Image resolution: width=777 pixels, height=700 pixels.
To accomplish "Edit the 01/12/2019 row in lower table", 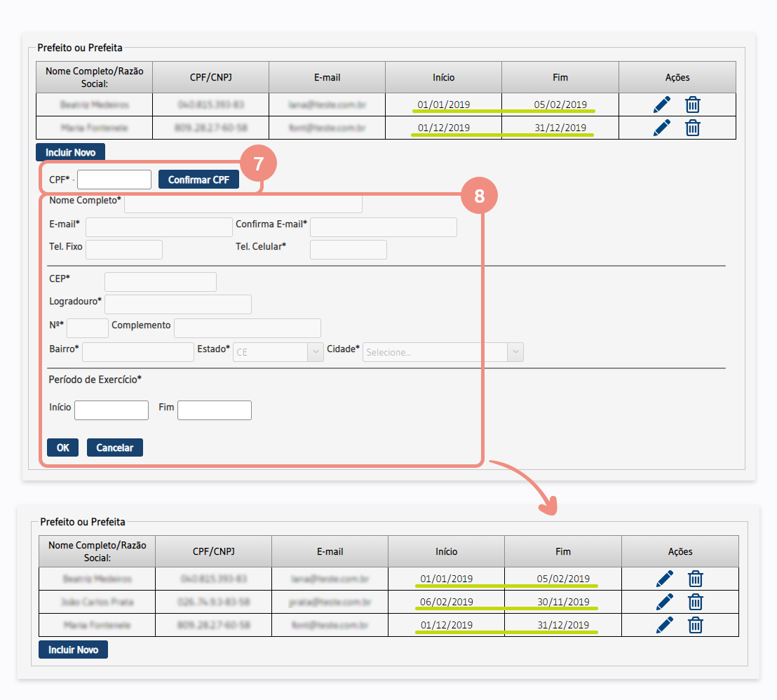I will coord(664,625).
